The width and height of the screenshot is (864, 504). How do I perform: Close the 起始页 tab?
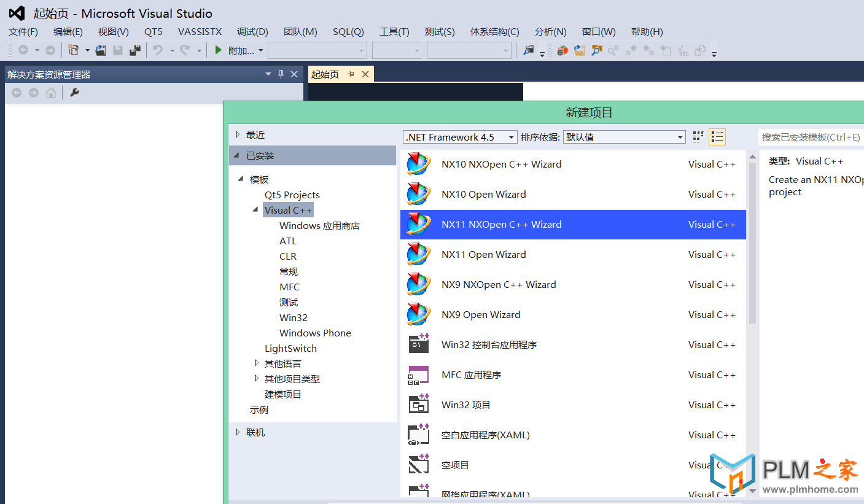[365, 74]
